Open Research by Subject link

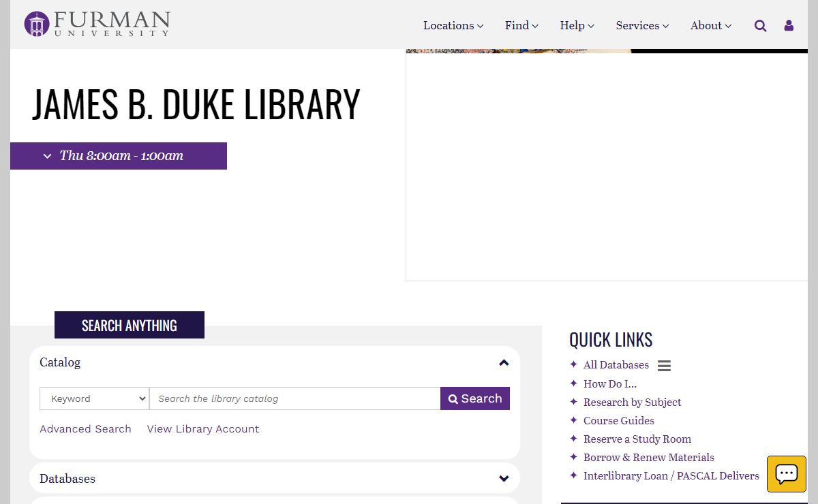(633, 402)
